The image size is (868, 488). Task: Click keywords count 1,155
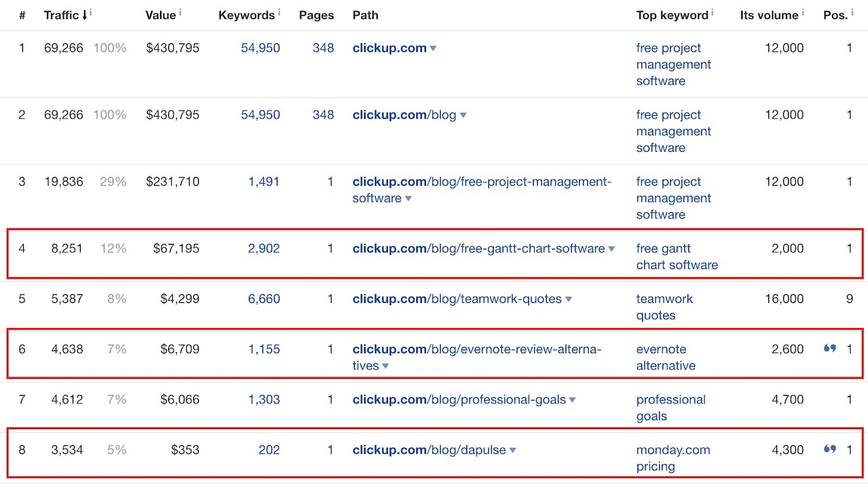(264, 349)
